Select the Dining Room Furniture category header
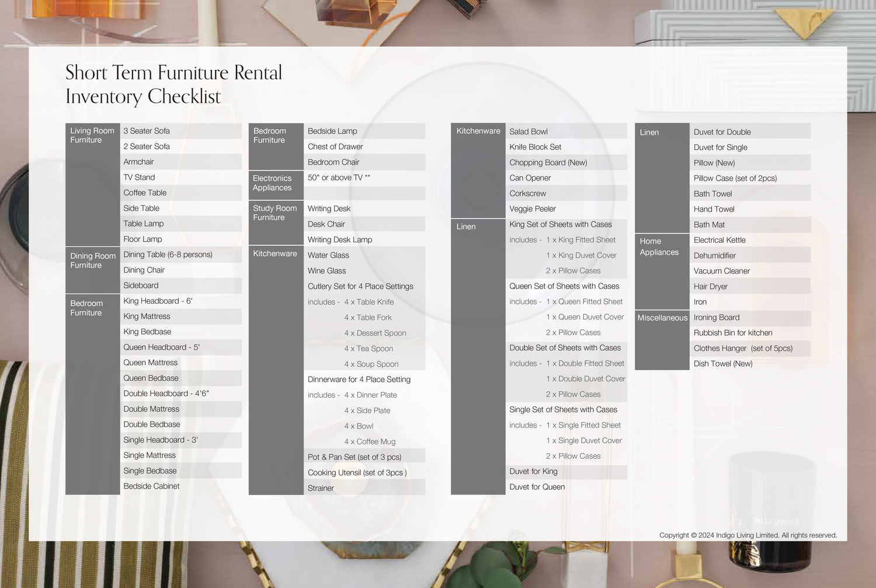Screen dimensions: 876x588 coord(92,260)
